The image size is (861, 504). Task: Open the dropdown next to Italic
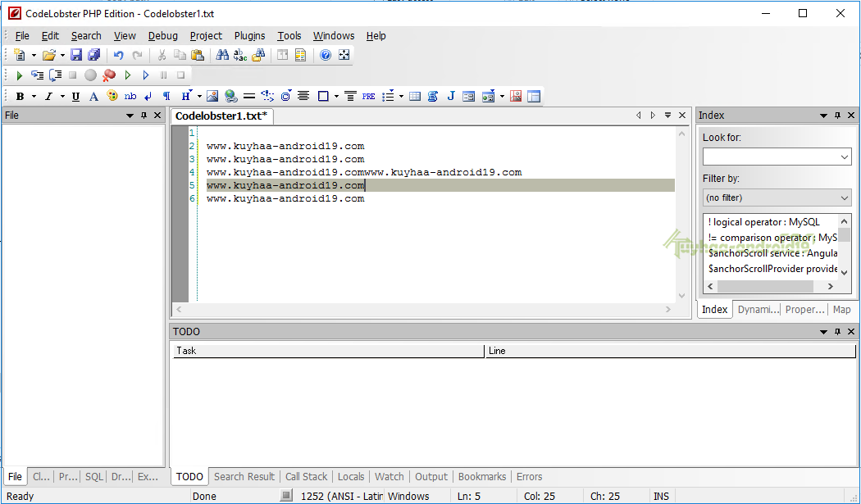pos(62,97)
